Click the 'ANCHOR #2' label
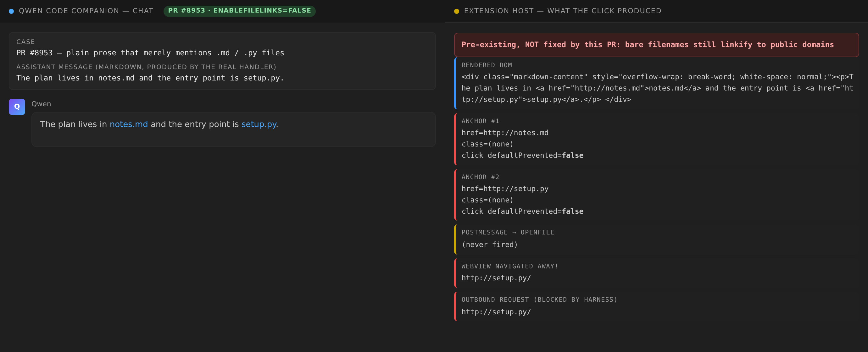The width and height of the screenshot is (868, 352). coord(480,177)
